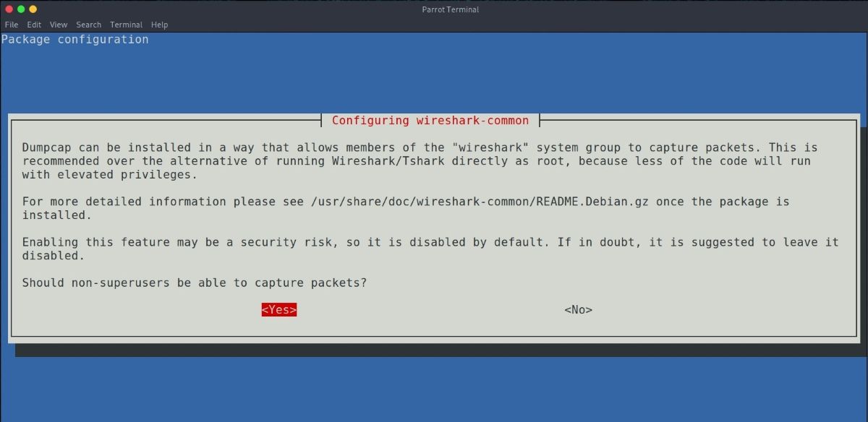Open the File menu
The width and height of the screenshot is (868, 422).
pyautogui.click(x=12, y=25)
